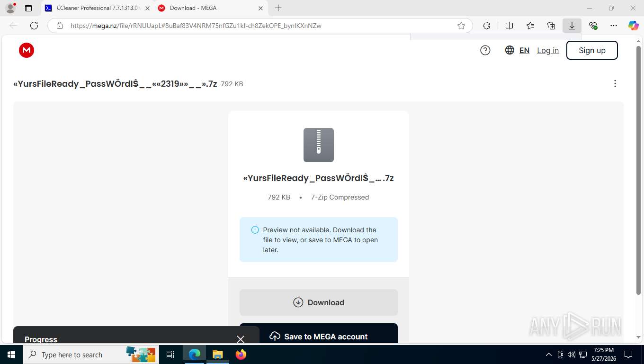
Task: Open browser Downloads panel
Action: click(572, 26)
